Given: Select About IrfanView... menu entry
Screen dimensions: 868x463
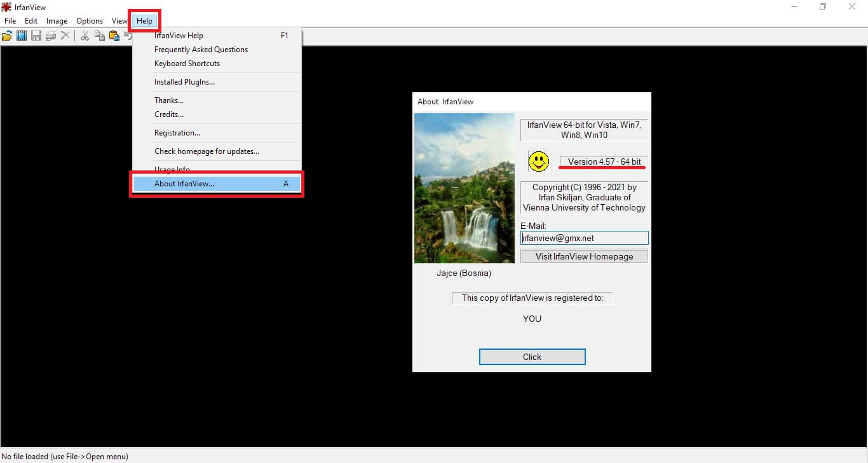Looking at the screenshot, I should [x=217, y=184].
